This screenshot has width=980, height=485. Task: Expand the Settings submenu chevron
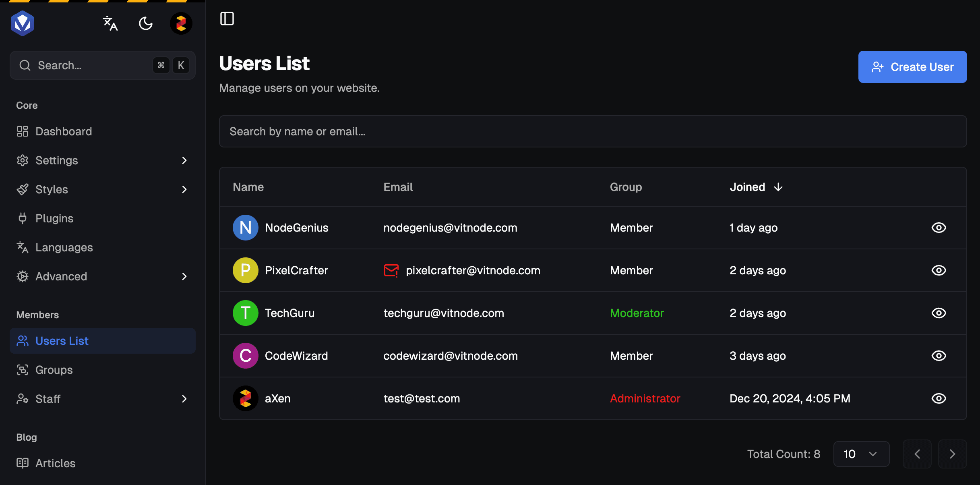coord(184,160)
